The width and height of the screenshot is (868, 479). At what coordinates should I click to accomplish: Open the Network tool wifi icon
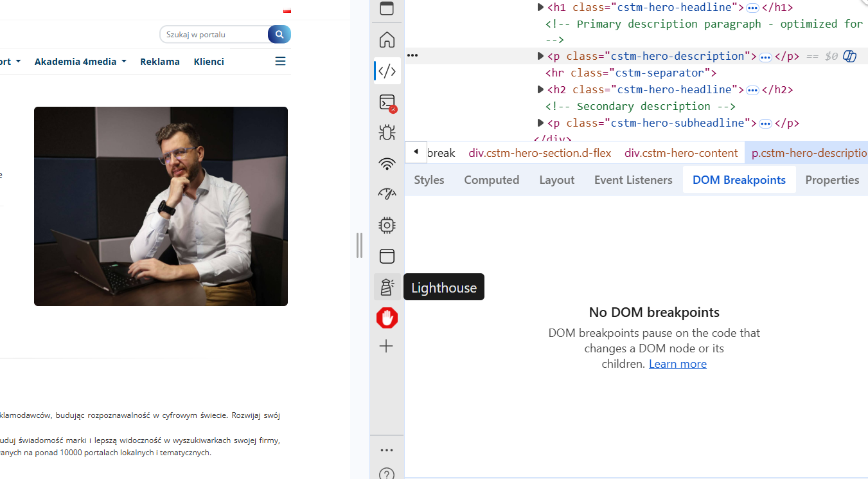coord(387,163)
